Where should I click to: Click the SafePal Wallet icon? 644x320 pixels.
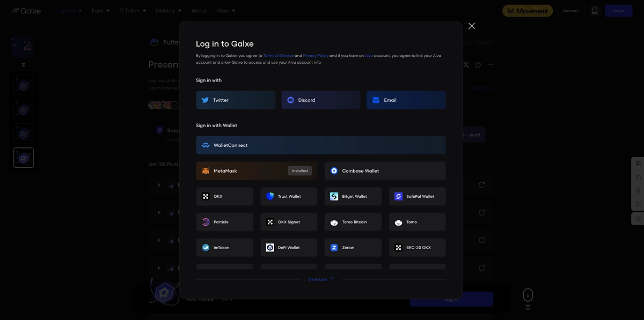tap(398, 197)
